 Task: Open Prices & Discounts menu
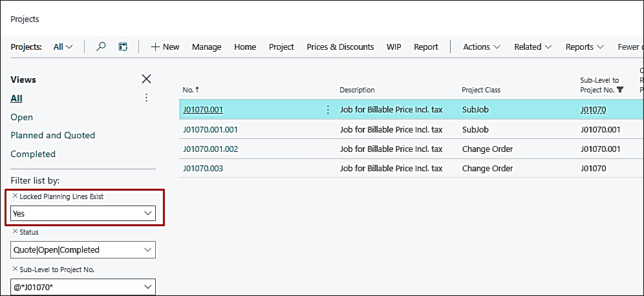click(x=341, y=47)
